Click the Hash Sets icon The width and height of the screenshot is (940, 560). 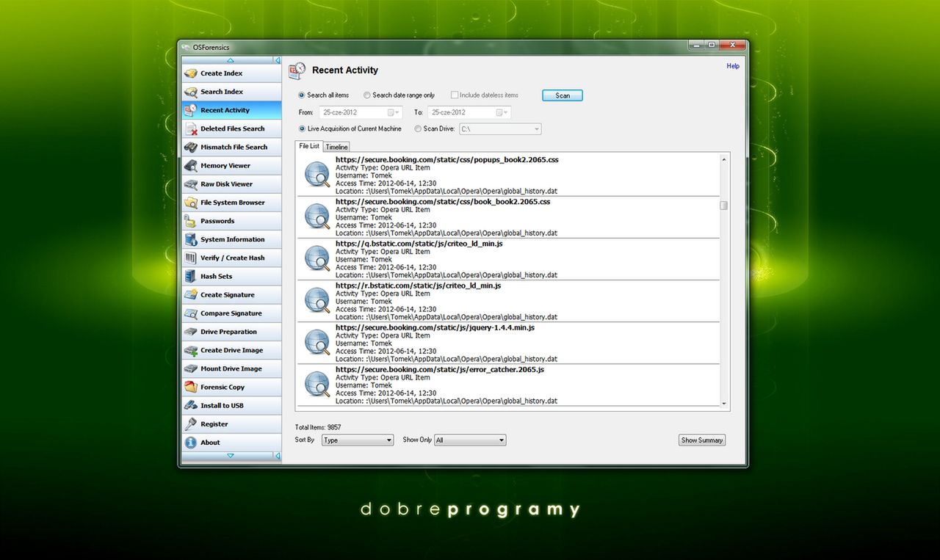pyautogui.click(x=191, y=276)
